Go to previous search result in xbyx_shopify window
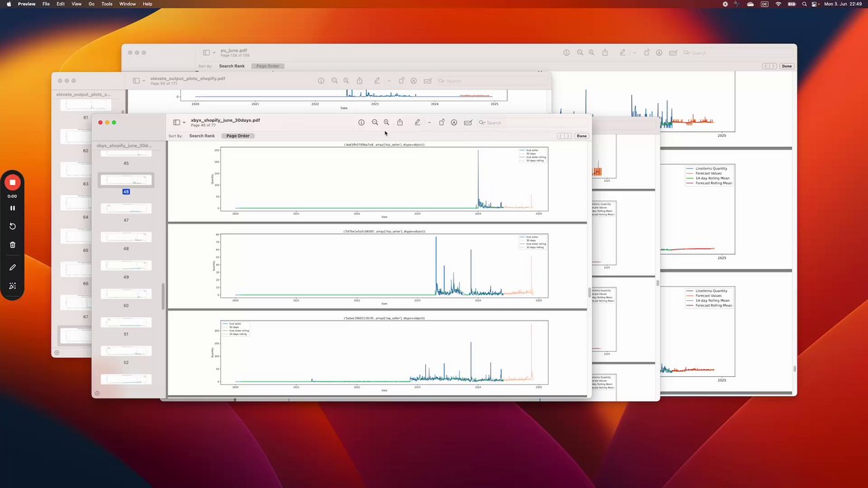This screenshot has height=488, width=868. 561,136
